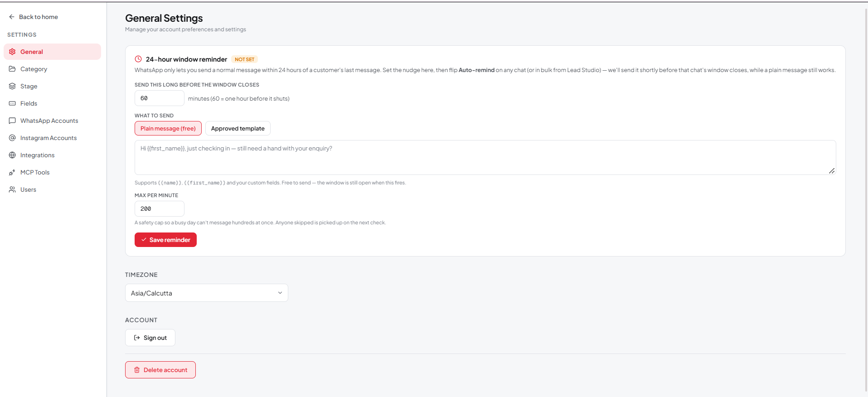868x397 pixels.
Task: Click the NOT SET status badge
Action: click(245, 59)
